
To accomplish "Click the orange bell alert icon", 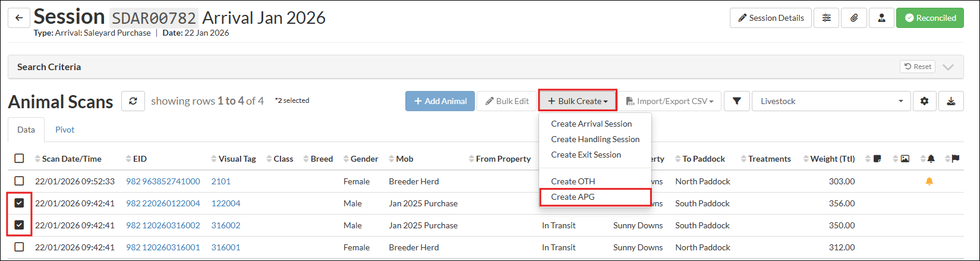I will point(929,181).
